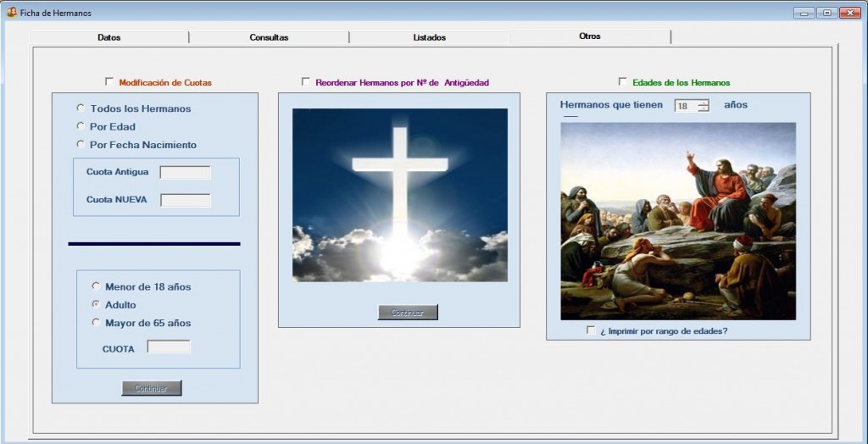868x444 pixels.
Task: Enable the Modificación de Cuotas checkbox
Action: [x=109, y=82]
